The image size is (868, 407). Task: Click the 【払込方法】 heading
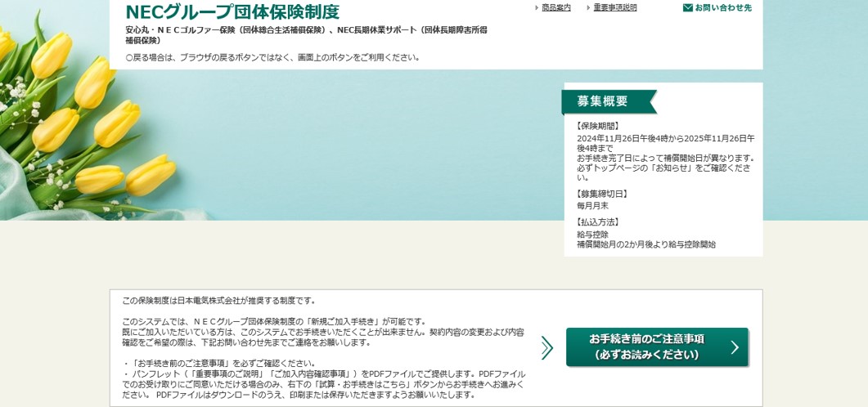point(599,221)
